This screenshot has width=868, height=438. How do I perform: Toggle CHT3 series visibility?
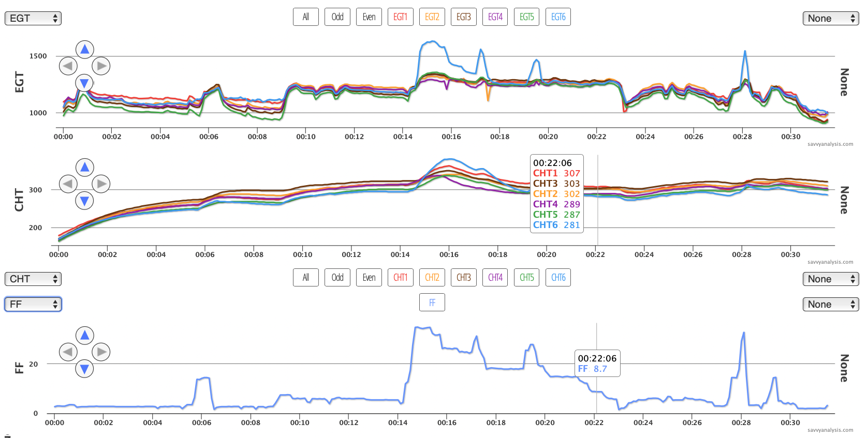coord(463,278)
